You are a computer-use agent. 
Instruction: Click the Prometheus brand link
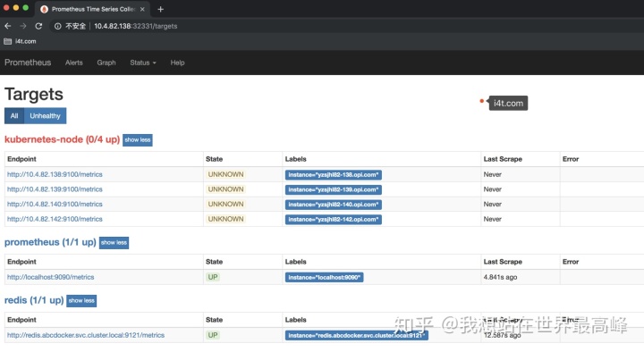click(28, 63)
